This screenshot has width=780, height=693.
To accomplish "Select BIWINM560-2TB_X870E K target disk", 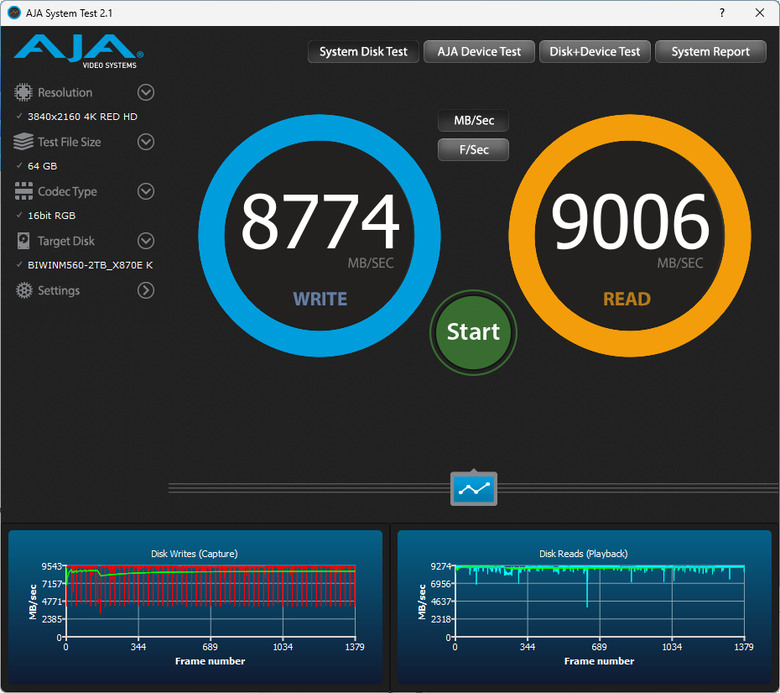I will [90, 265].
